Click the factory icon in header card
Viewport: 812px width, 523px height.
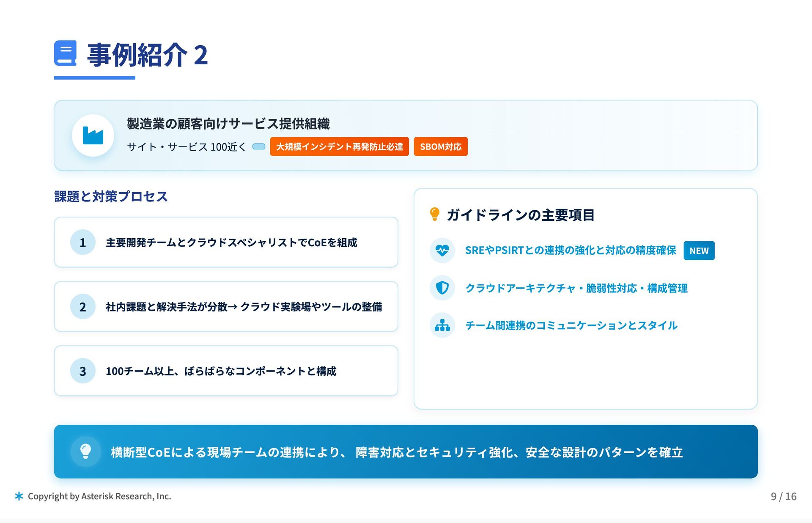click(93, 135)
